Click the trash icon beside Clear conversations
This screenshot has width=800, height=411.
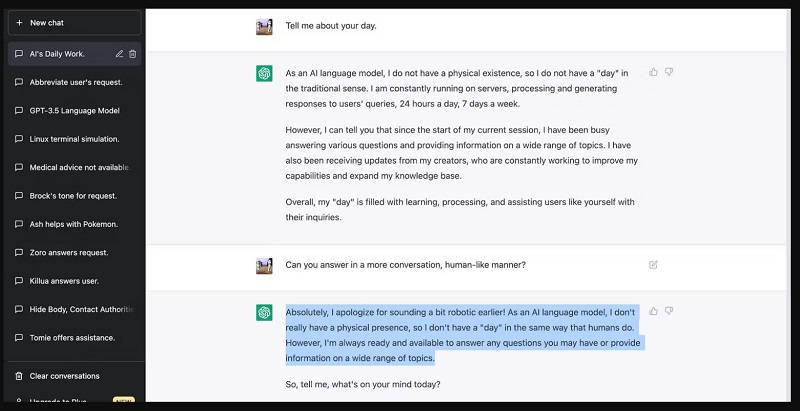[19, 376]
